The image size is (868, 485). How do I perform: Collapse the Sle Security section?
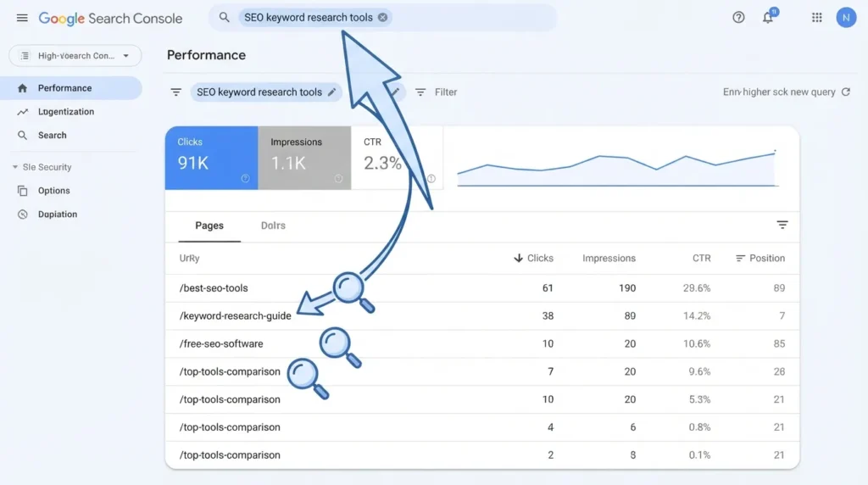(42, 167)
